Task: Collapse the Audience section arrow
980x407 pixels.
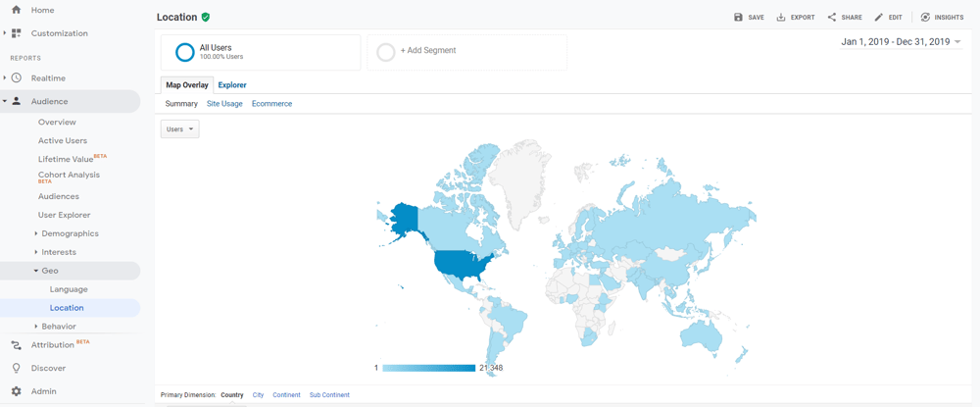Action: click(4, 101)
